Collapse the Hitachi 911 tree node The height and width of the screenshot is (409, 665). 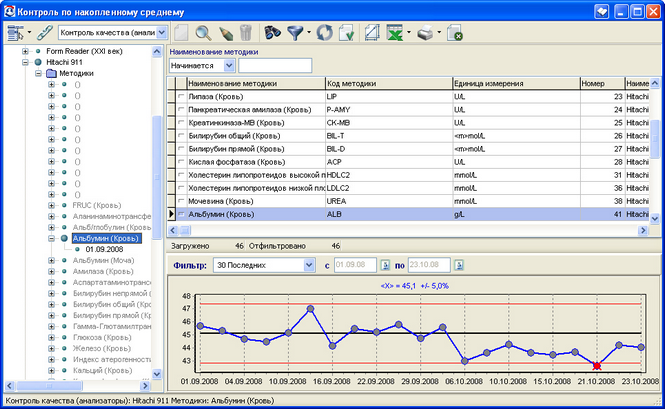click(x=25, y=62)
